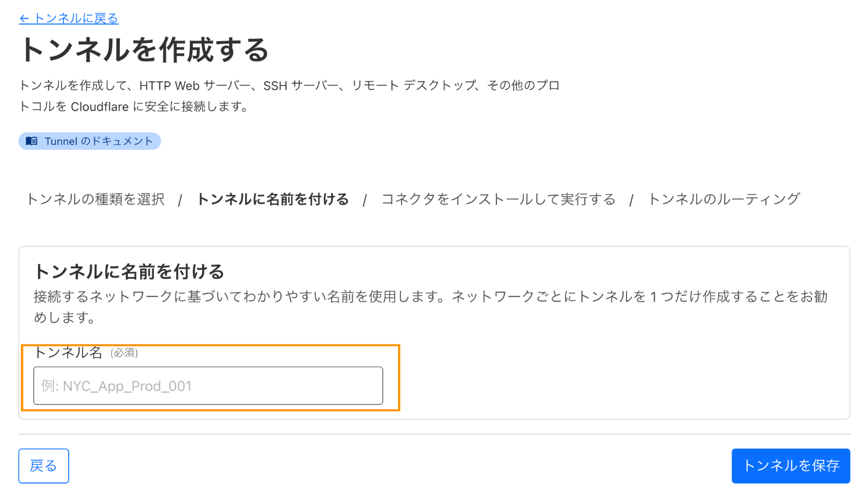Image resolution: width=860 pixels, height=504 pixels.
Task: Click the トンネルを作成する page heading
Action: pyautogui.click(x=144, y=50)
